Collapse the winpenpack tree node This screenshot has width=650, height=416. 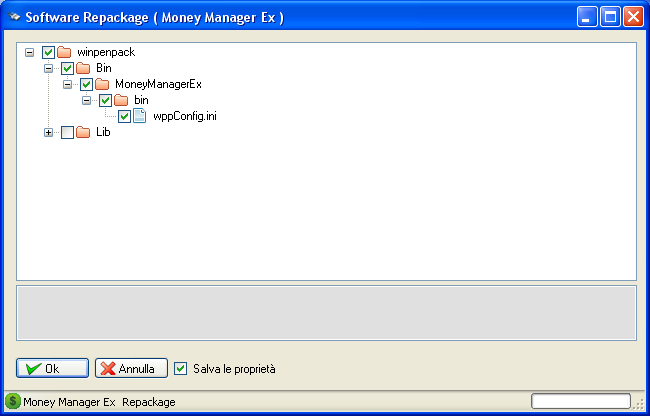(x=29, y=53)
